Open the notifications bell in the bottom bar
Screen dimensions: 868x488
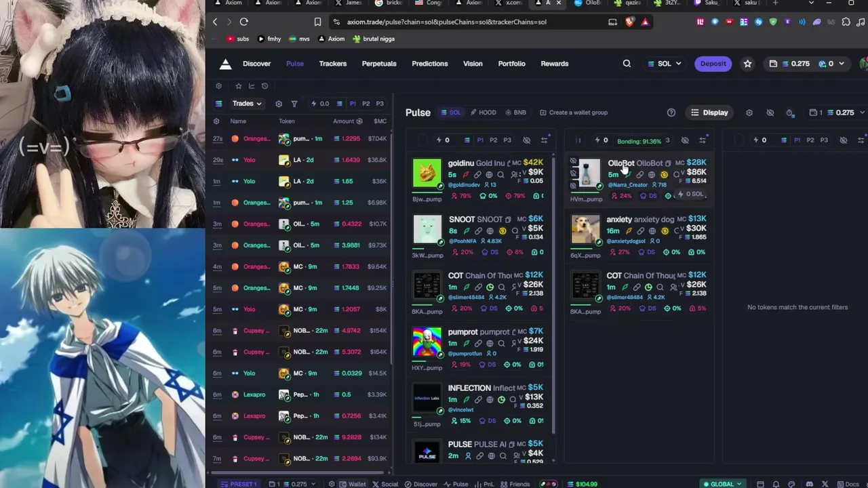[776, 484]
